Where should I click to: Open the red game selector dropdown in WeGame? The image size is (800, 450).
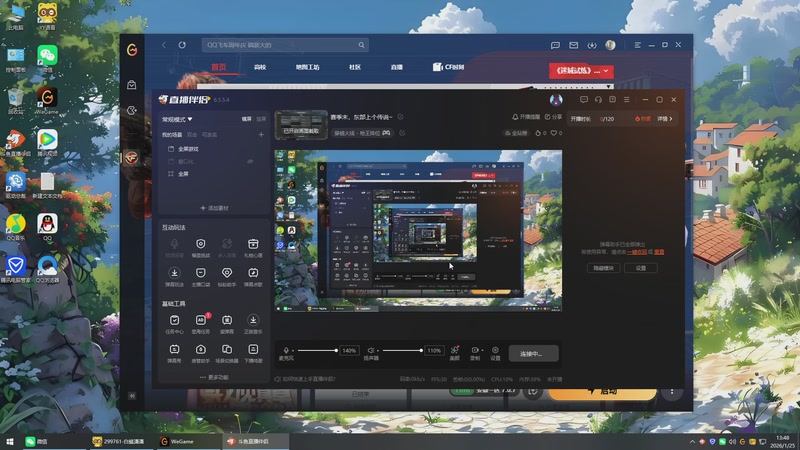[581, 71]
